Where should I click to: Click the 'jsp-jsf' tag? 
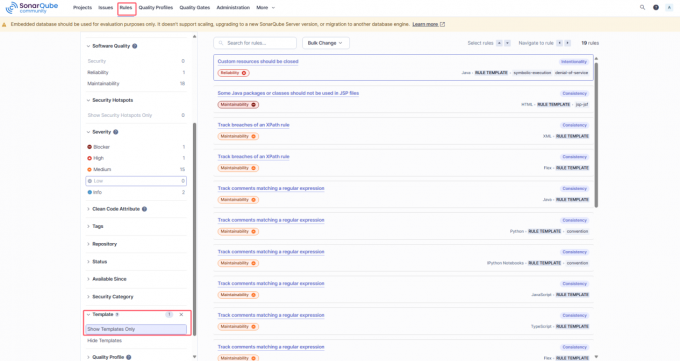[x=582, y=105]
